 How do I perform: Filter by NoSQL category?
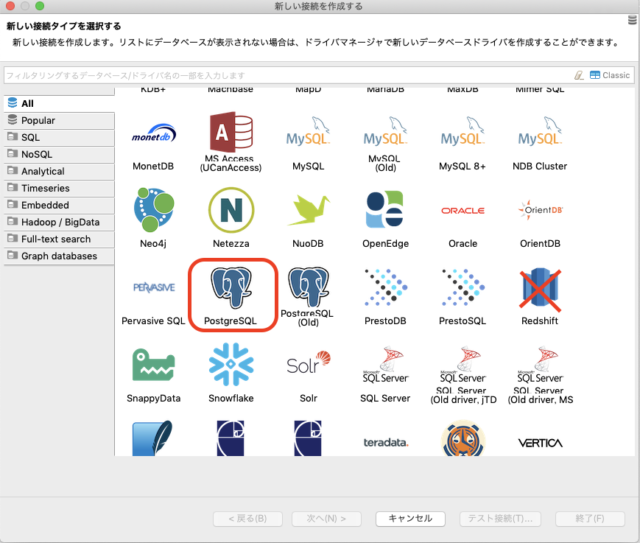[x=59, y=154]
